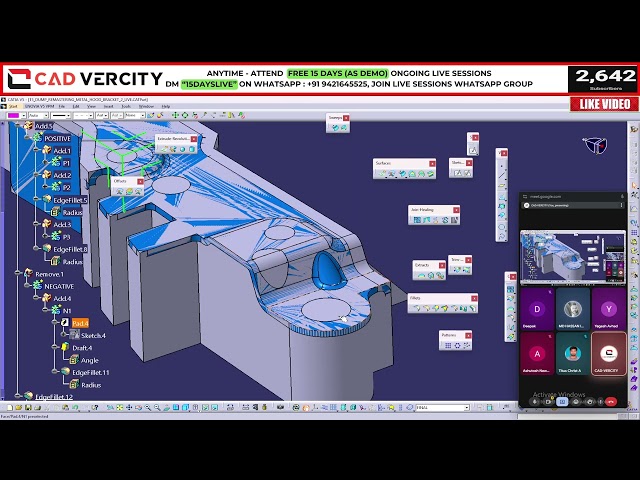Collapse the Draft.4 tree node
Screen dimensions: 640x480
pyautogui.click(x=55, y=347)
